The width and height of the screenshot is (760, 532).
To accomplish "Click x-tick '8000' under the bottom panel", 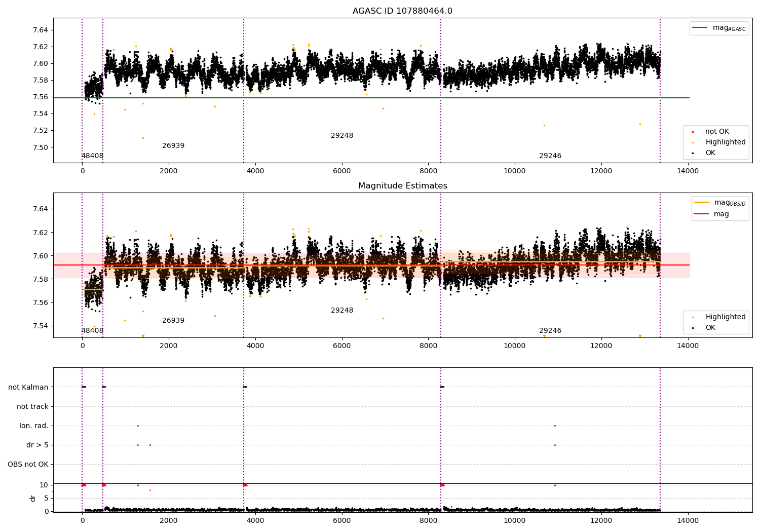I will click(x=428, y=520).
